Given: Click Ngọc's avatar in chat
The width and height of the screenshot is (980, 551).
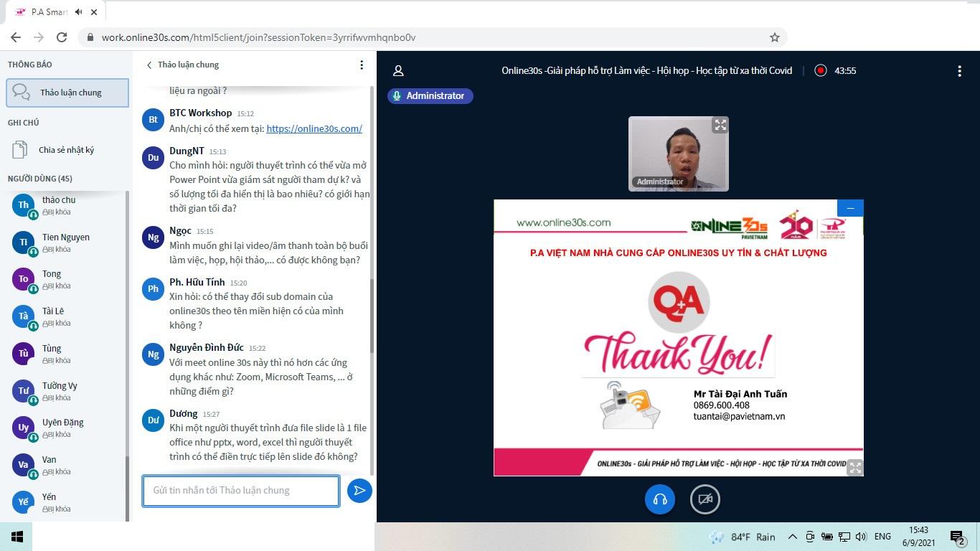Looking at the screenshot, I should click(154, 237).
